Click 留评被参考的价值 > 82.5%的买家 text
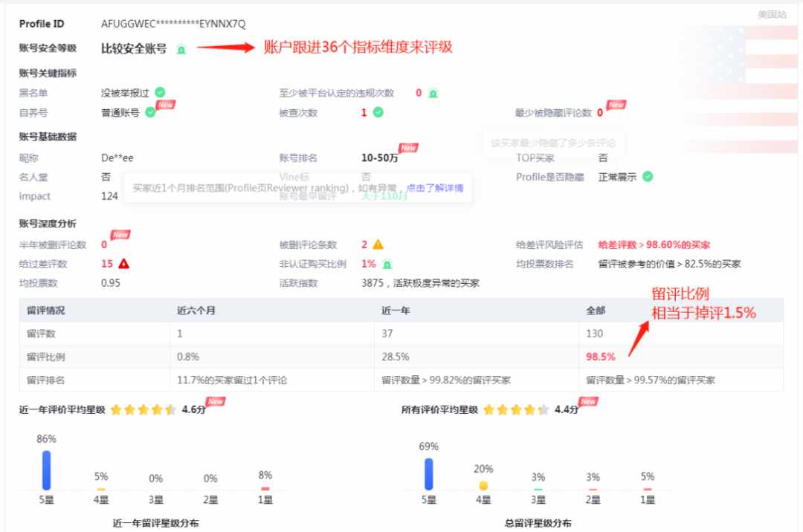 tap(669, 265)
